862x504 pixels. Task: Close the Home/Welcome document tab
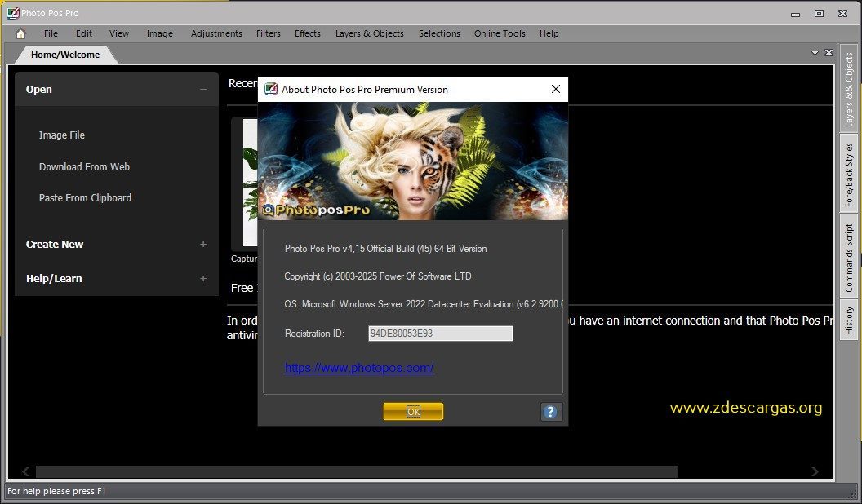[x=829, y=53]
